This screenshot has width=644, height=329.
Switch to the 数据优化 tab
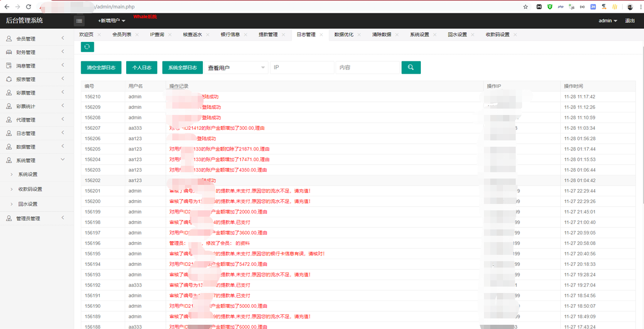343,34
